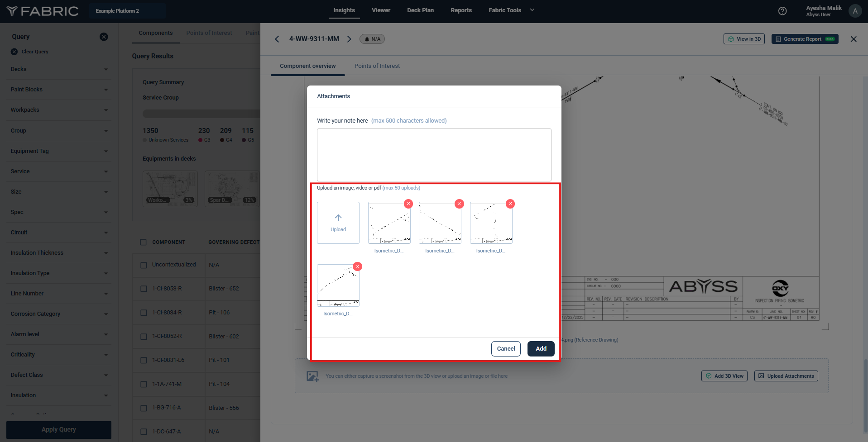Remove the bottom-row Isometric attachment via red X
Image resolution: width=868 pixels, height=442 pixels.
(357, 266)
